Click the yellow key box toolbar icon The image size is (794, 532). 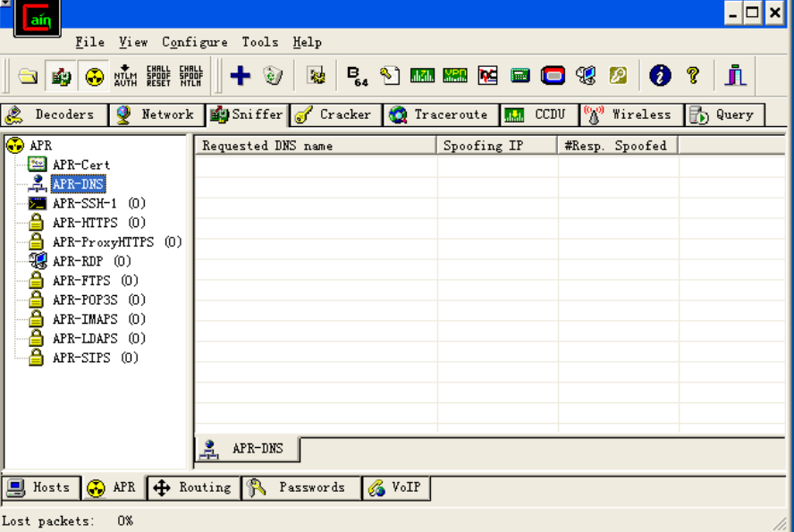618,76
